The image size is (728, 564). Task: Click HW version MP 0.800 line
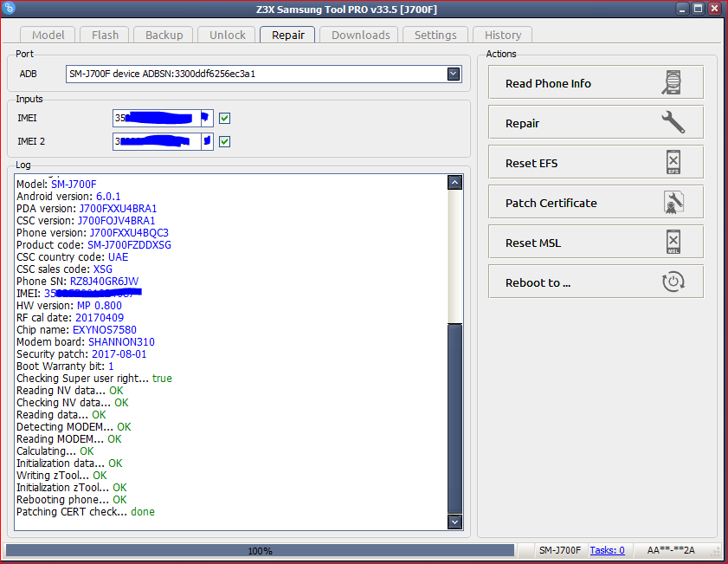point(68,306)
